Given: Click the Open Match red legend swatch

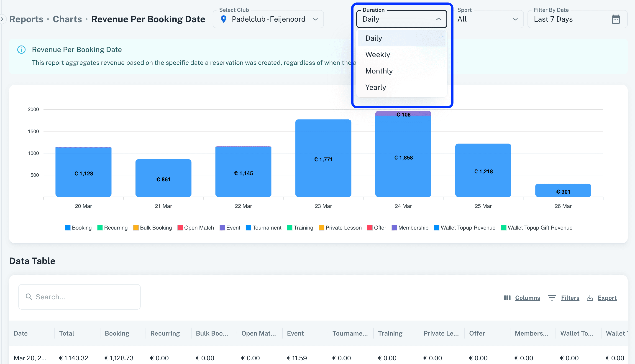Looking at the screenshot, I should pyautogui.click(x=180, y=228).
